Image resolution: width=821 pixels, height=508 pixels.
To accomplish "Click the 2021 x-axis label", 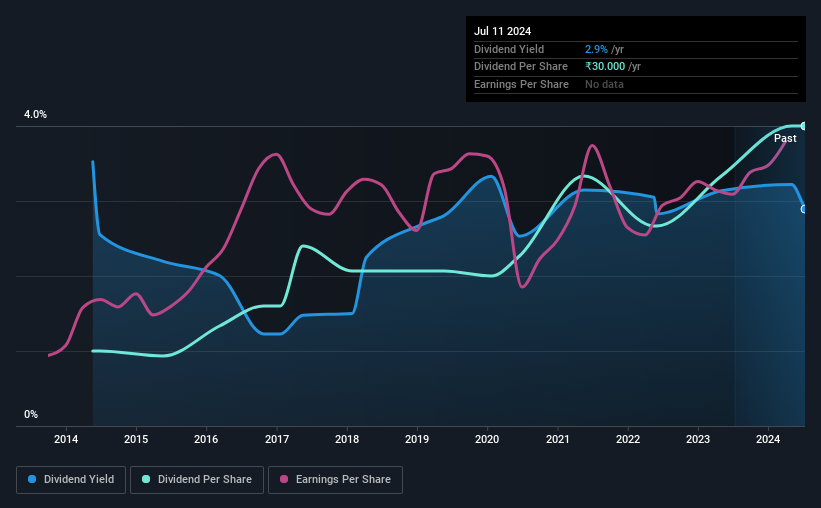I will (x=558, y=439).
